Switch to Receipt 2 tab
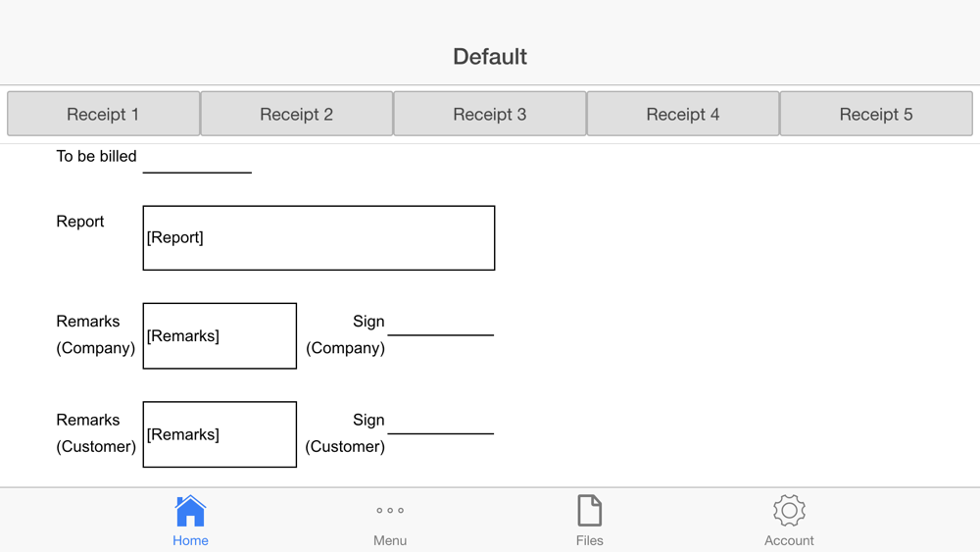 tap(296, 114)
